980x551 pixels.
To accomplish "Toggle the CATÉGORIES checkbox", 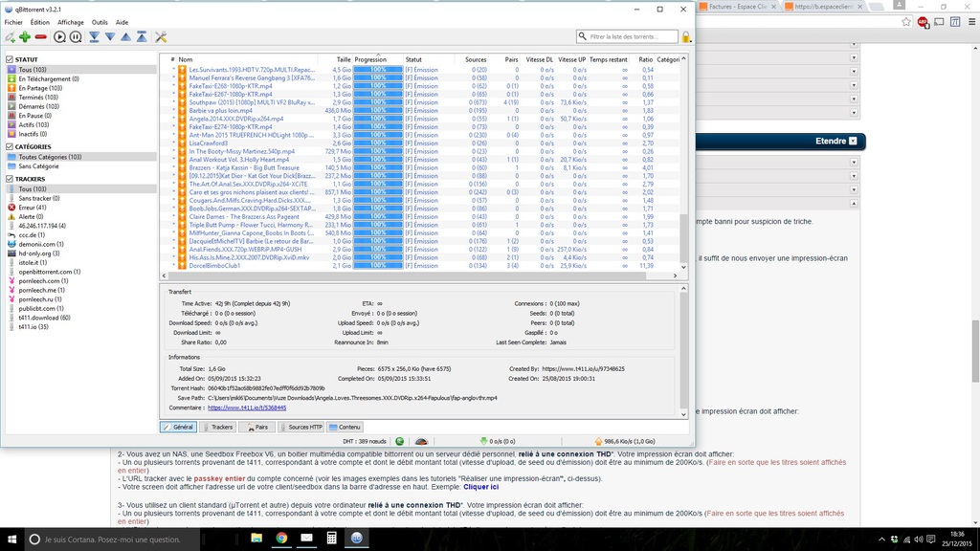I will (10, 147).
